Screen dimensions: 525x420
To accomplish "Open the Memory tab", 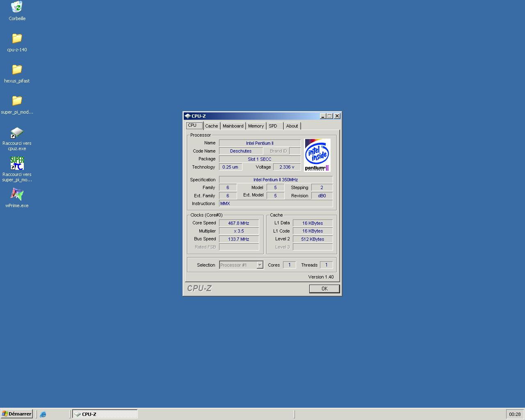I will [x=256, y=126].
